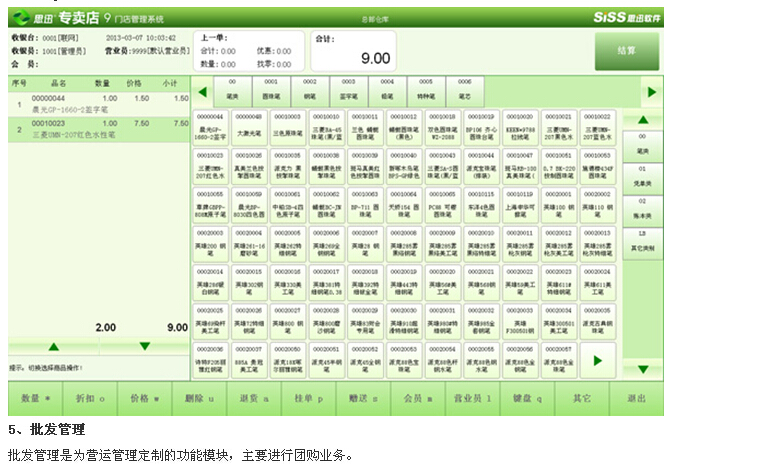The height and width of the screenshot is (468, 777).
Task: Select product 00010003 三色圆珠笔
Action: [x=288, y=126]
